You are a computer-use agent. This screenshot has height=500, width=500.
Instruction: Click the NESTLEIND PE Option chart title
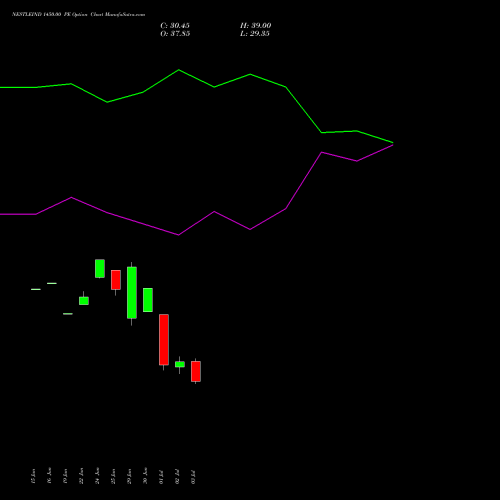[78, 15]
